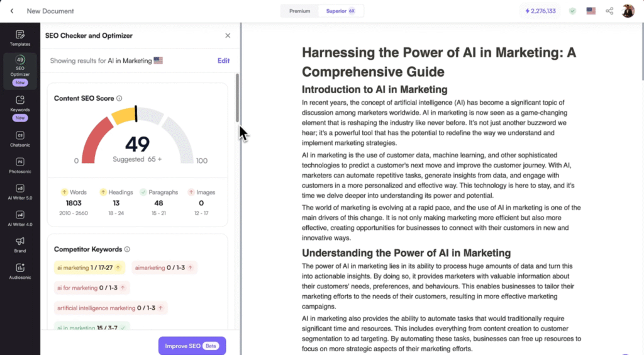
Task: Click the check icon beside Paragraphs
Action: click(143, 192)
